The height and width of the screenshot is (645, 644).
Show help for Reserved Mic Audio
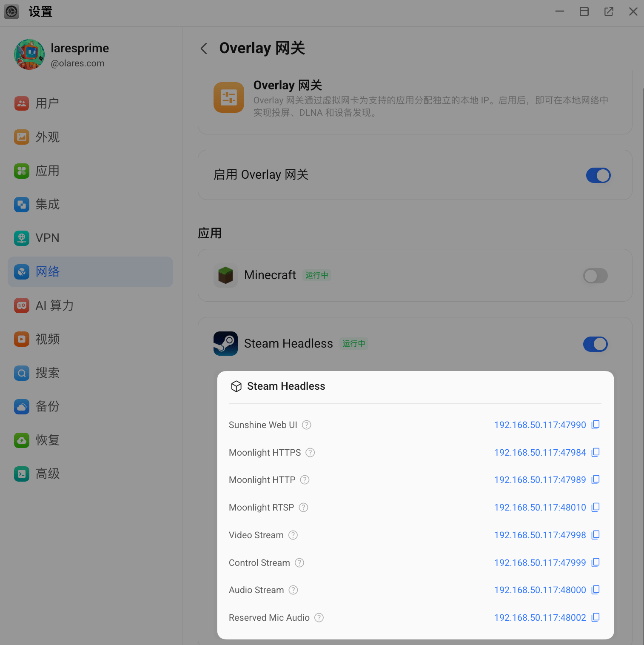click(x=319, y=618)
